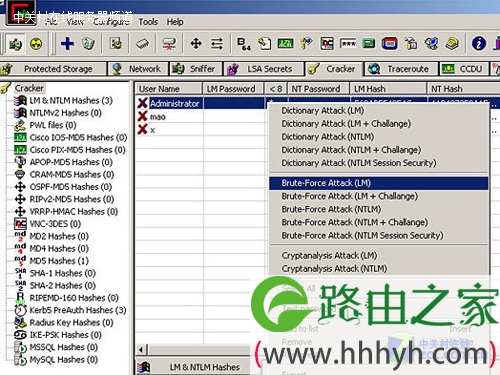Open the VNC password decoder icon
Image resolution: width=500 pixels, height=375 pixels.
[327, 44]
